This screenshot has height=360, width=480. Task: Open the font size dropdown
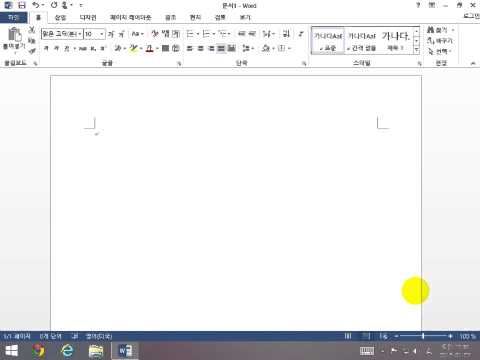pyautogui.click(x=102, y=34)
